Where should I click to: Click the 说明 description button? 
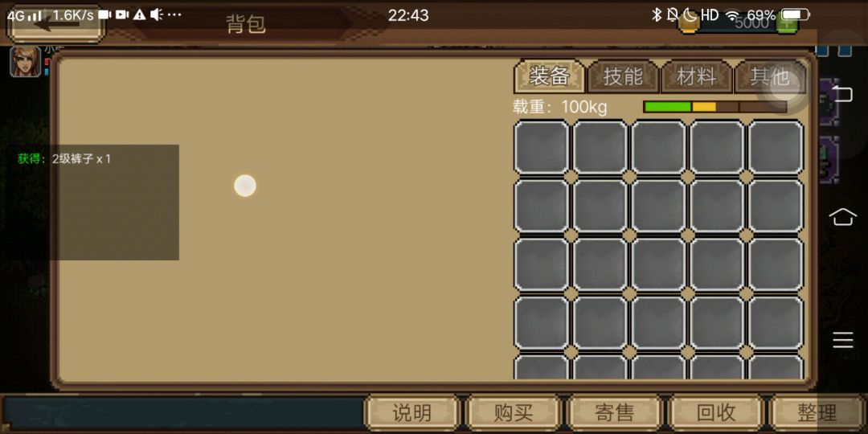click(411, 412)
